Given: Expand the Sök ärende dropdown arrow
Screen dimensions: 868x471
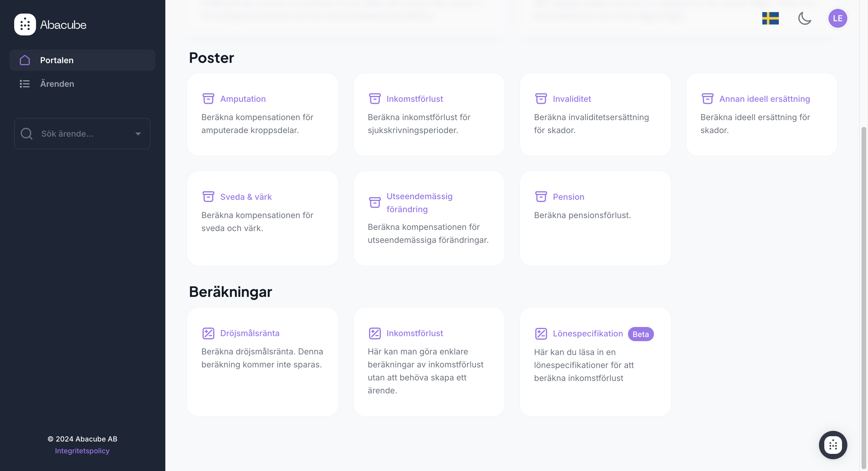Looking at the screenshot, I should tap(138, 134).
